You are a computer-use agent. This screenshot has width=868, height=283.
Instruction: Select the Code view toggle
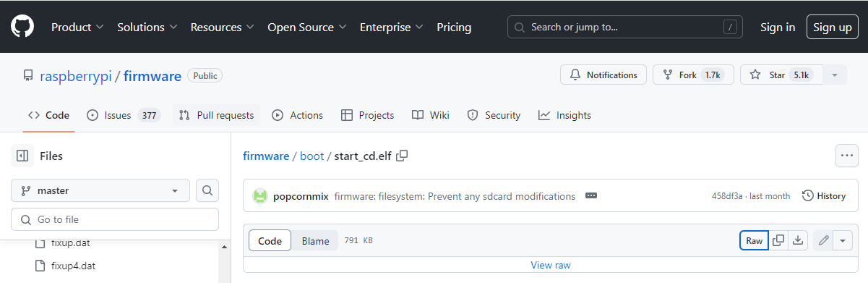coord(270,241)
